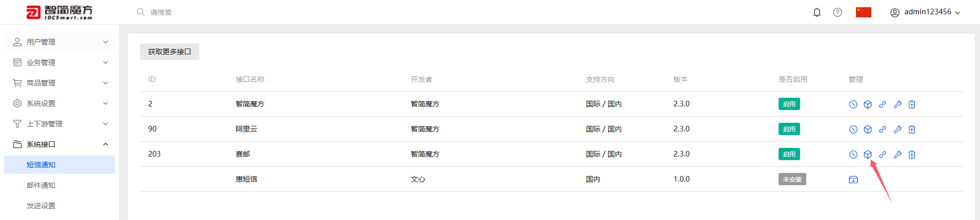Open the cube template icon for 赛邮
Screen dimensions: 980x220
868,155
